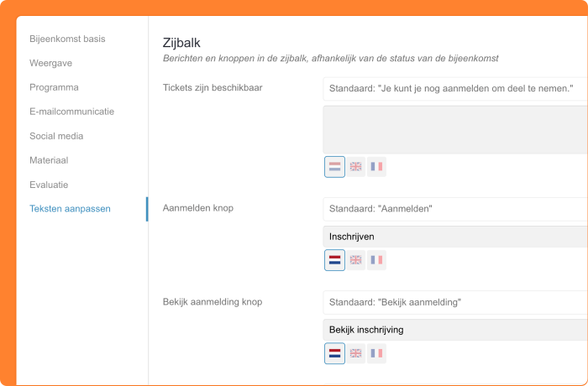588x386 pixels.
Task: Select English flag for Tickets zijn beschikbaar
Action: (355, 167)
